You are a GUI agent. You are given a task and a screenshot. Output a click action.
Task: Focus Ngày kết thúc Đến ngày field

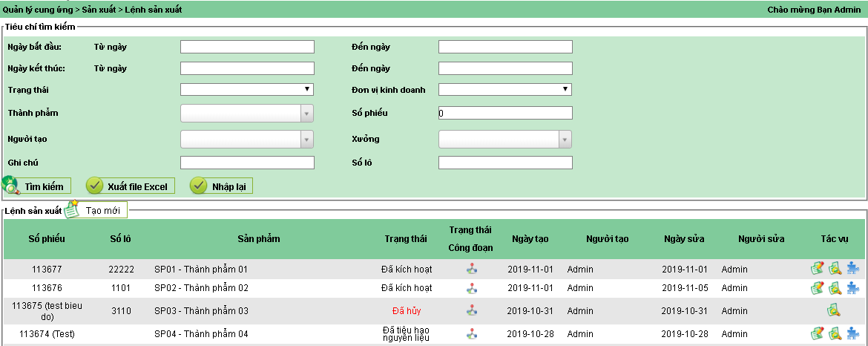click(x=505, y=68)
